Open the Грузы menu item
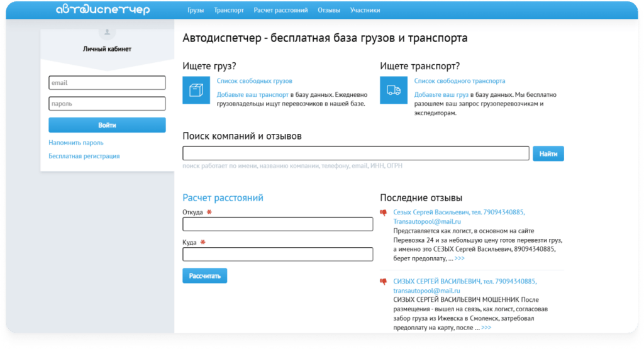This screenshot has width=644, height=349. click(196, 10)
